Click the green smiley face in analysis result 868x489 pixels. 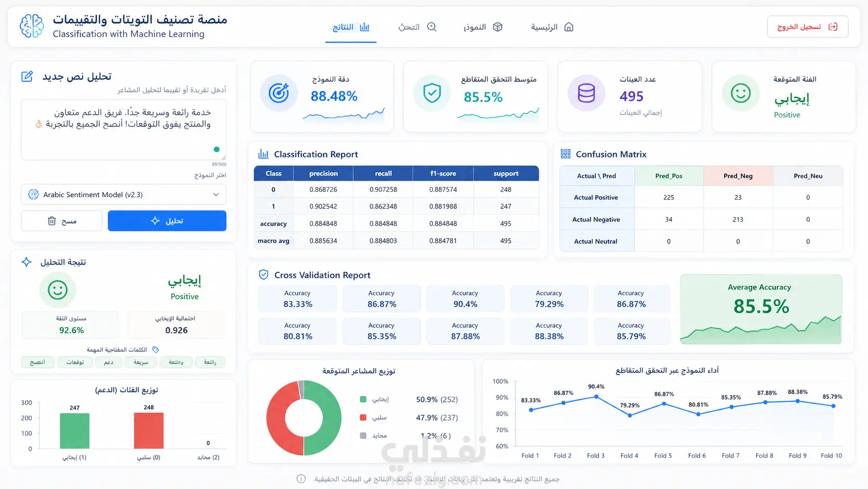coord(58,290)
